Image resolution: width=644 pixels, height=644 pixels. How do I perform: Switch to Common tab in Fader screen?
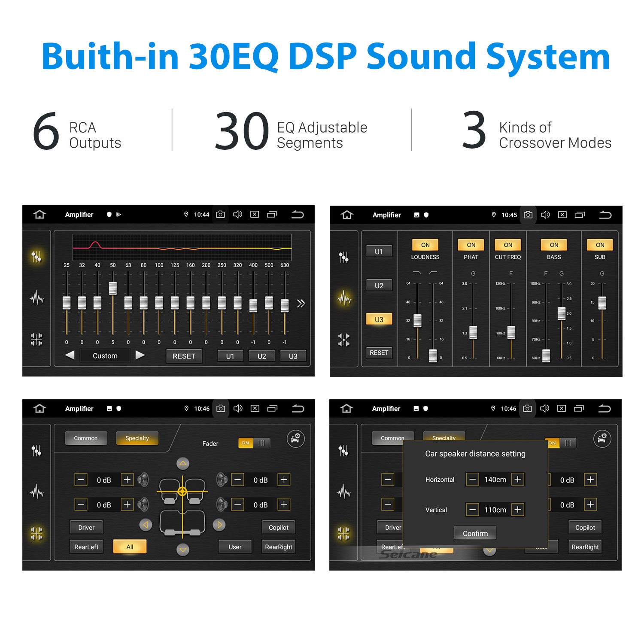pos(86,438)
